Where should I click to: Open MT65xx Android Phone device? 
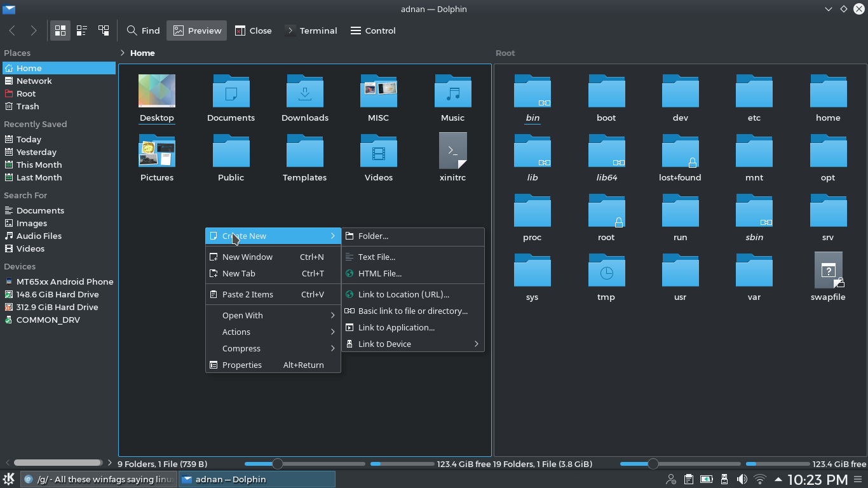pos(58,281)
